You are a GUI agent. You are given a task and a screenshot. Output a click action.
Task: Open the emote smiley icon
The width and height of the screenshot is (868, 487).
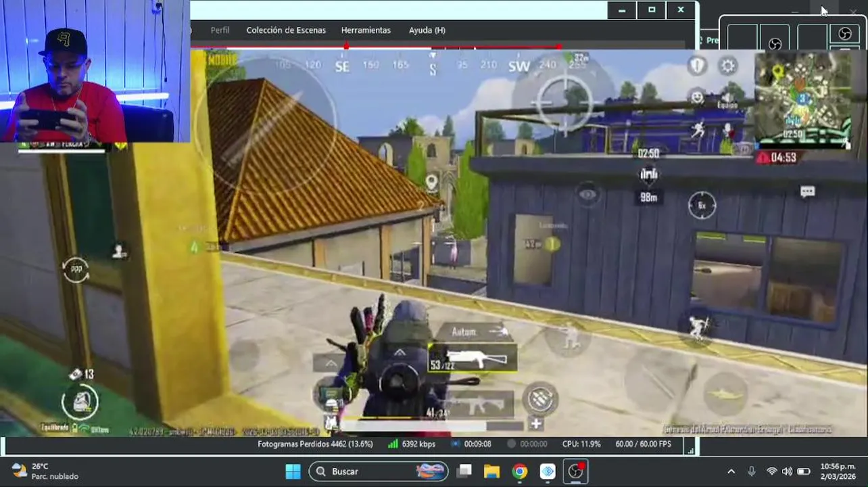pyautogui.click(x=697, y=97)
